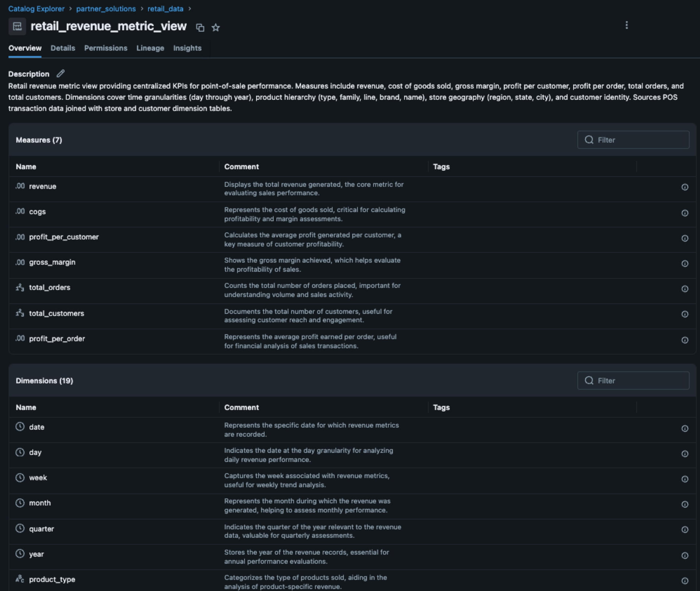Show info for total_customers measure

(685, 314)
